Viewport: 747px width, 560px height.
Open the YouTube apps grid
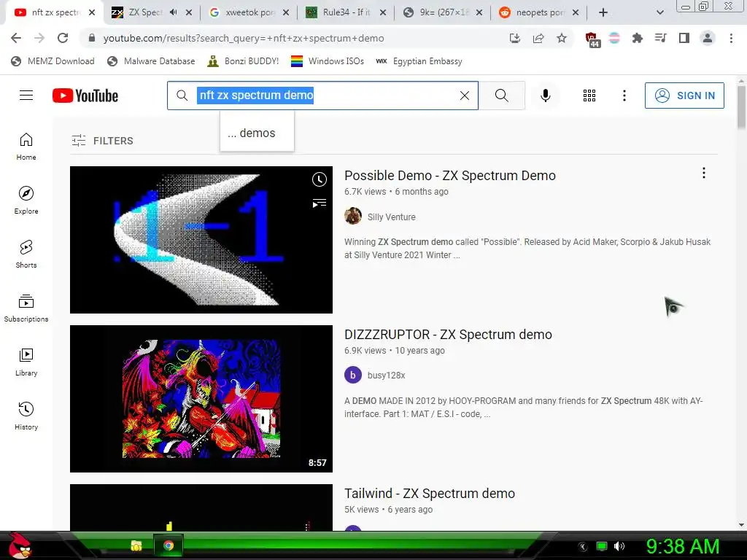coord(589,96)
